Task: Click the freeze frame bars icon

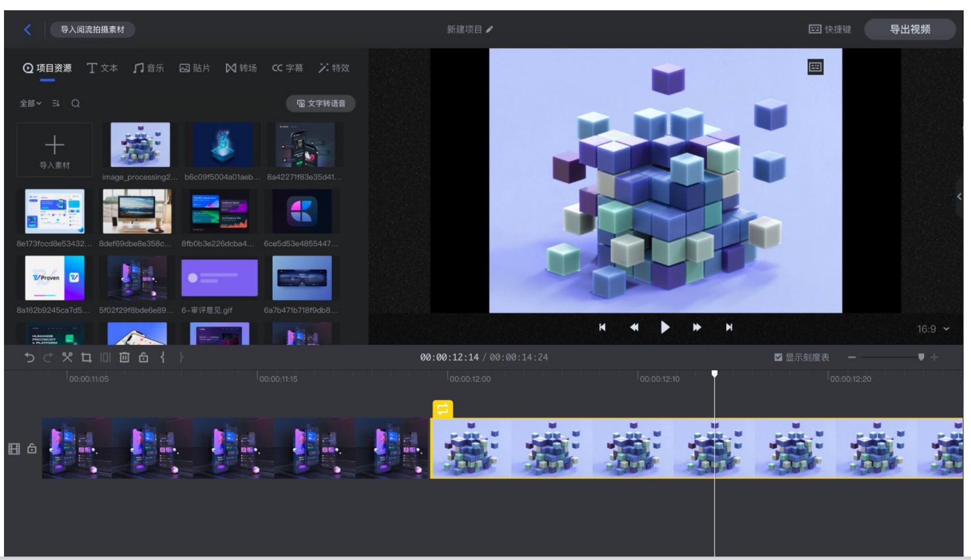Action: 106,358
